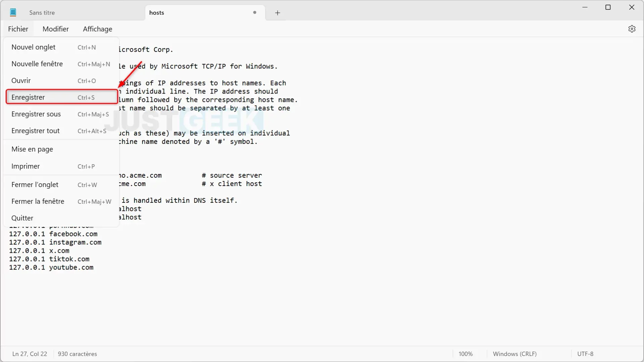Select Fermer la fenêtre menu entry
Viewport: 644px width, 362px height.
(x=61, y=201)
